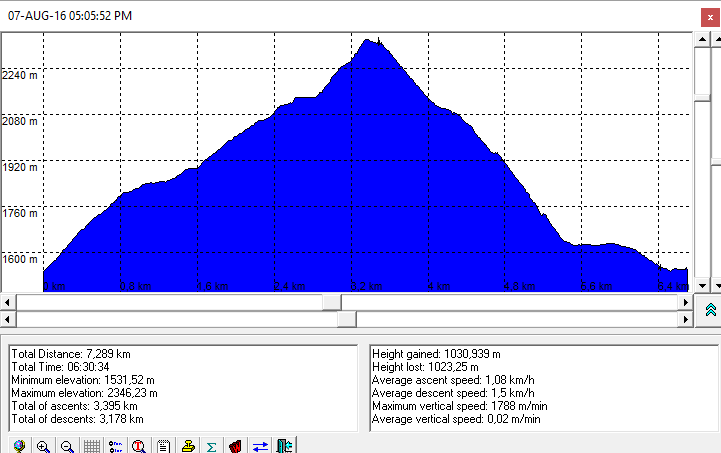Click the '1600 m' elevation axis label
The height and width of the screenshot is (453, 721).
pos(20,259)
